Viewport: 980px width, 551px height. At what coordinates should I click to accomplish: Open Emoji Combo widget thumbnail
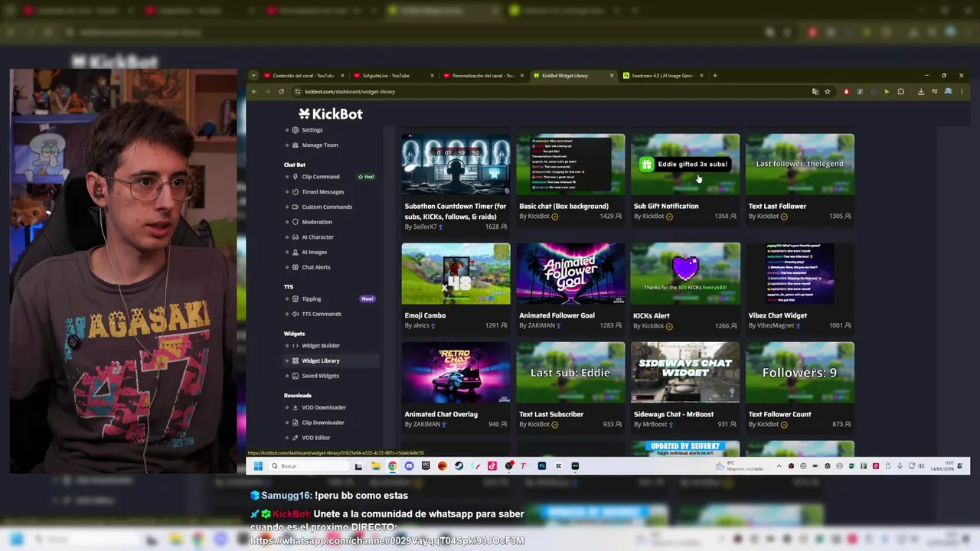[x=456, y=273]
